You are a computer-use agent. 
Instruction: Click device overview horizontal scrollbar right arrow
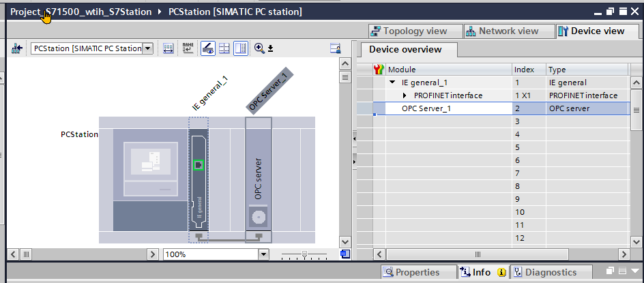(x=625, y=254)
